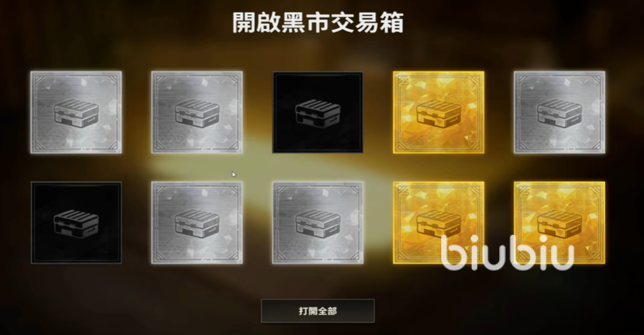Click the 開啟黑市交易箱 title text
Viewport: 644px width, 335px height.
[318, 22]
